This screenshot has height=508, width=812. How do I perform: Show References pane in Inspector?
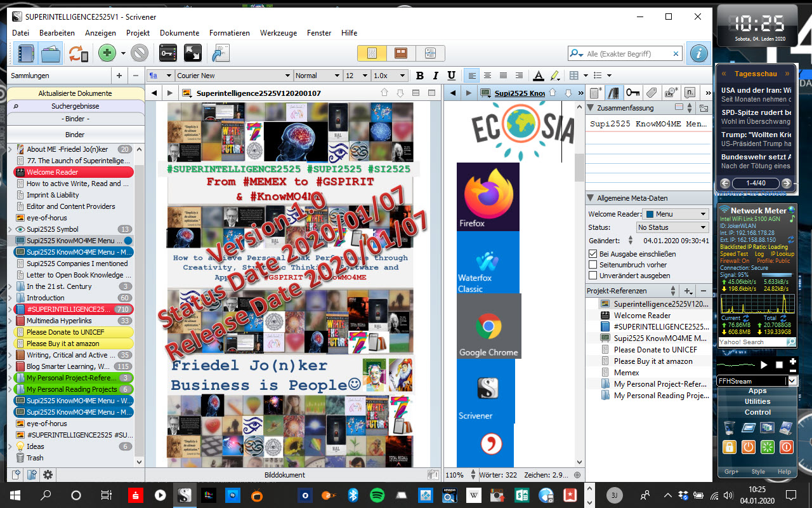coord(613,93)
